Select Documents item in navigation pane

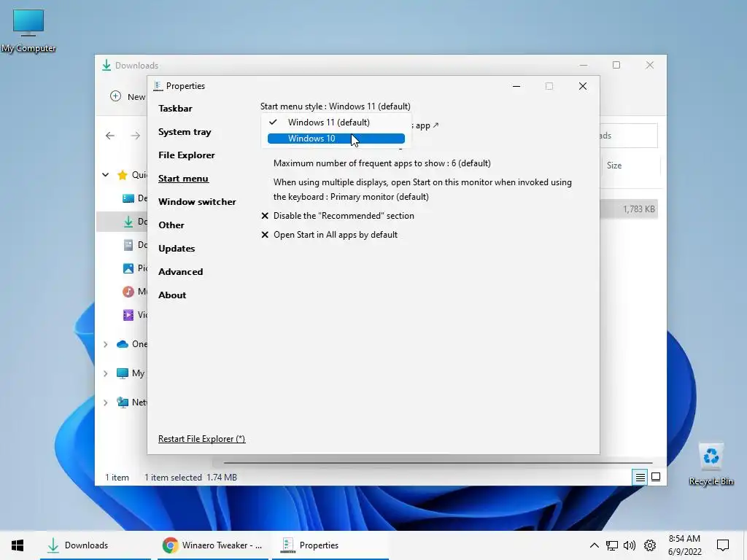(x=134, y=245)
